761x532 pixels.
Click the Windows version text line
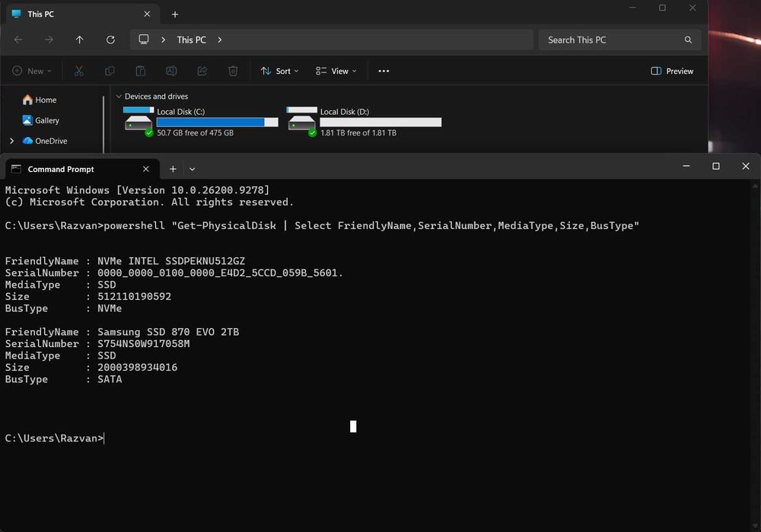coord(137,190)
